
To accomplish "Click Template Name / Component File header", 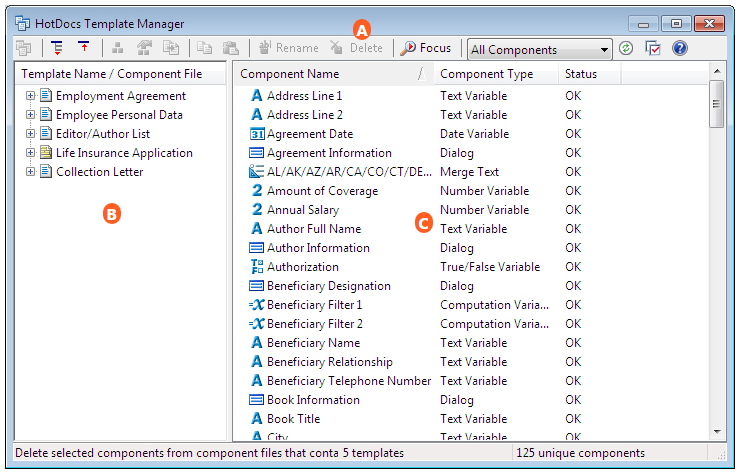I will pos(121,74).
